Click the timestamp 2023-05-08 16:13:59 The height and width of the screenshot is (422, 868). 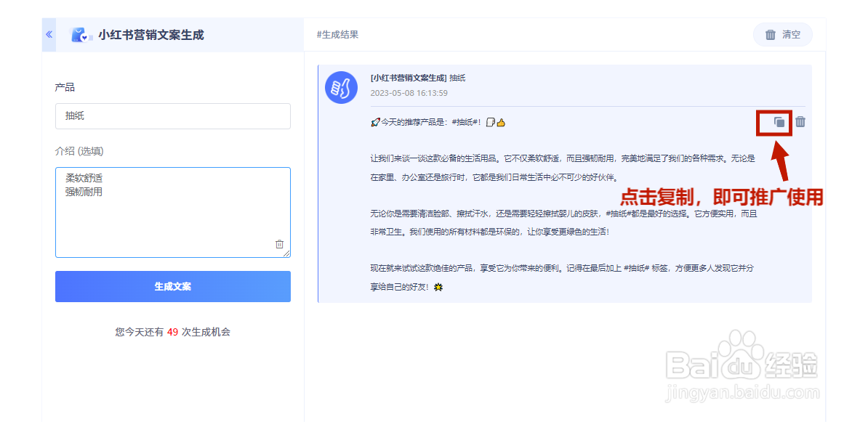[x=409, y=93]
